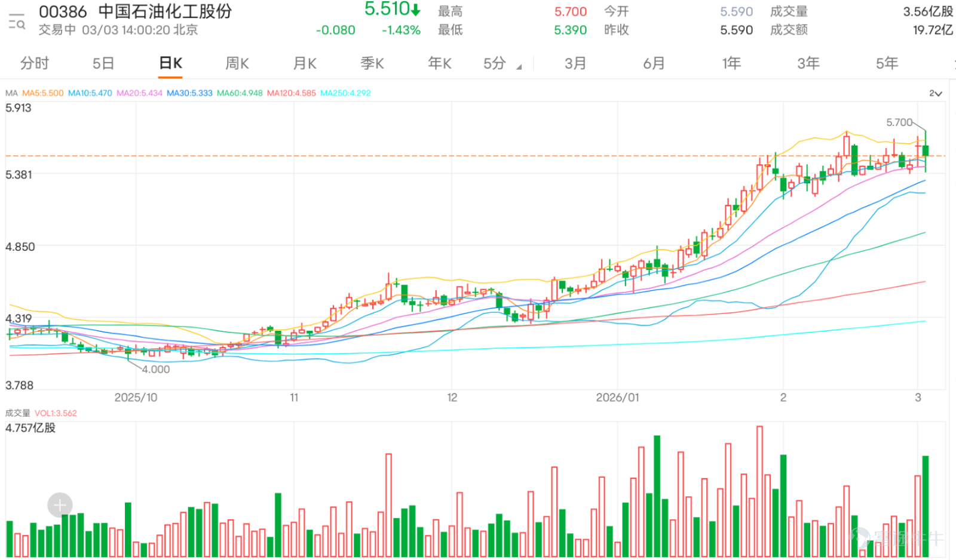Open the 季K quarterly chart tab
956x560 pixels.
tap(372, 63)
